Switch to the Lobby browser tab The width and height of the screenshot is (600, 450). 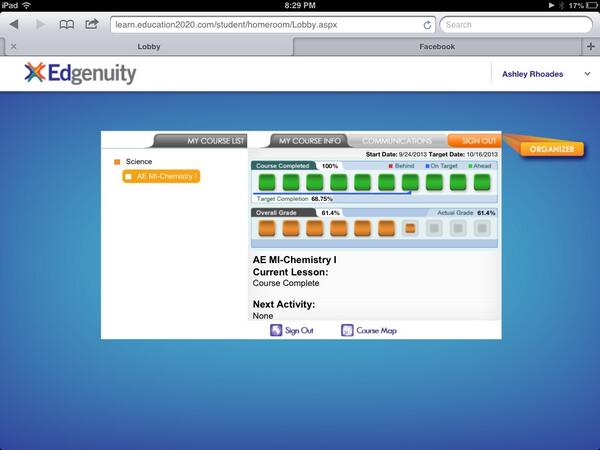point(148,47)
